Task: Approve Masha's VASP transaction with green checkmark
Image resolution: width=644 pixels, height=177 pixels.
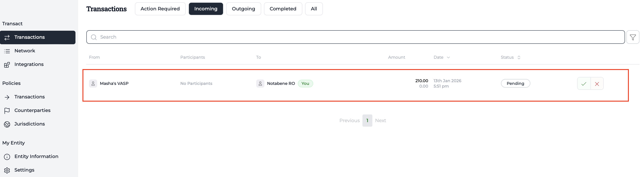Action: (x=584, y=84)
